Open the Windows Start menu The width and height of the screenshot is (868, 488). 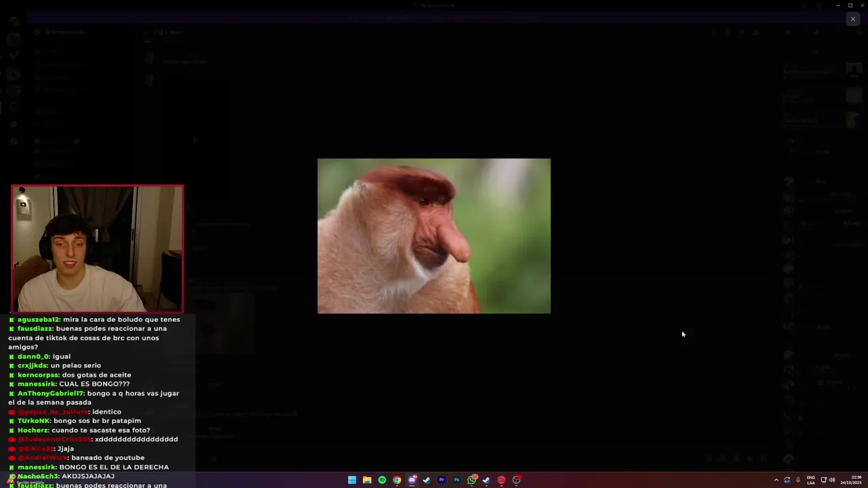(352, 480)
